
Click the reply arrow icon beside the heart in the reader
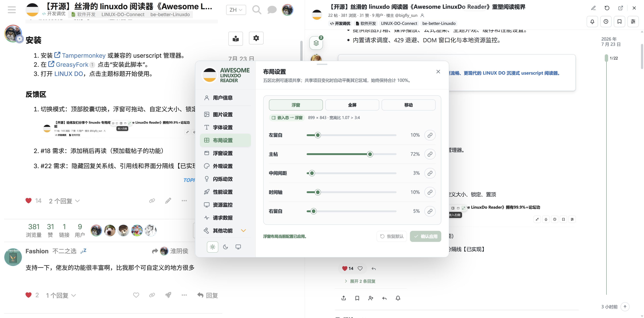point(374,269)
